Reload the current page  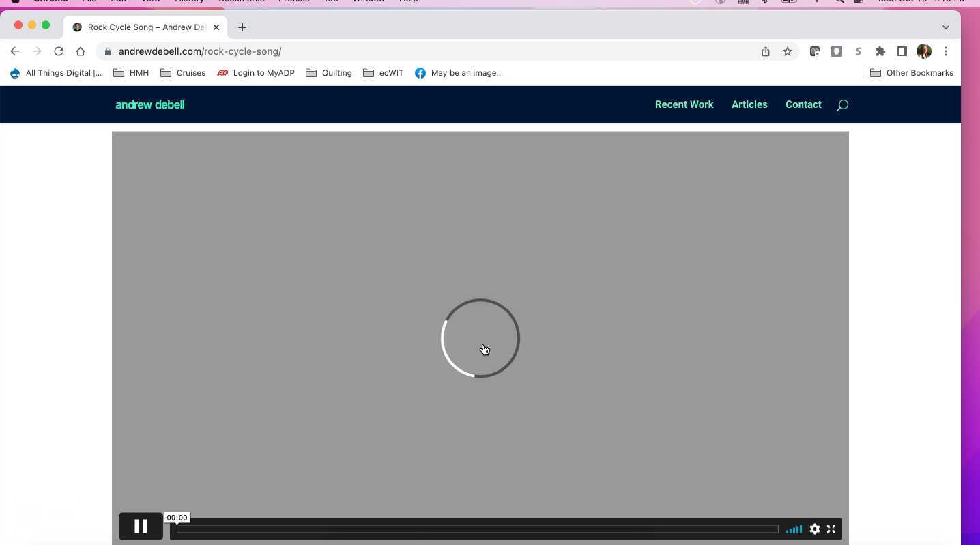coord(59,51)
